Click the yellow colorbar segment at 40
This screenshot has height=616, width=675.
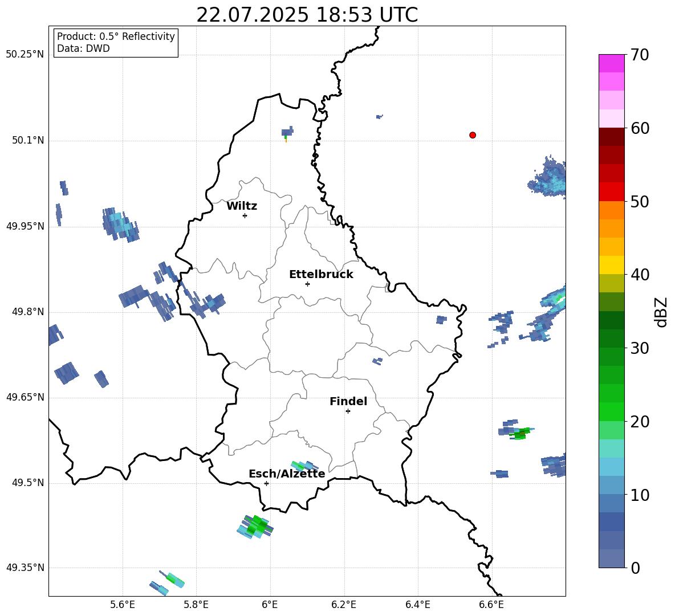coord(611,265)
